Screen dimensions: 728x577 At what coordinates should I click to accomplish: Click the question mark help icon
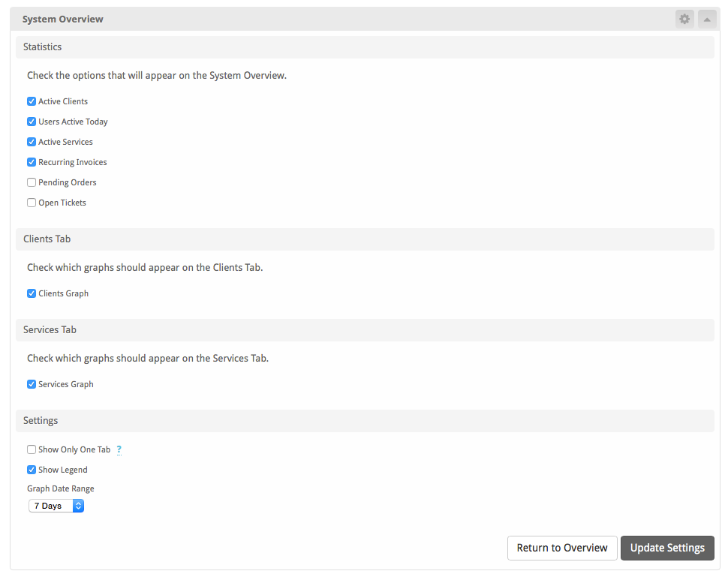[x=119, y=450]
